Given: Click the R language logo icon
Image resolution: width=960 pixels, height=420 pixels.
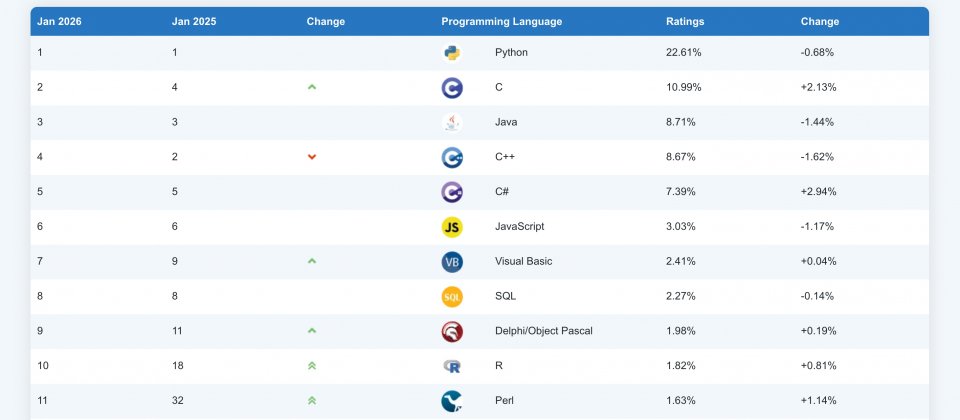Looking at the screenshot, I should (x=452, y=366).
